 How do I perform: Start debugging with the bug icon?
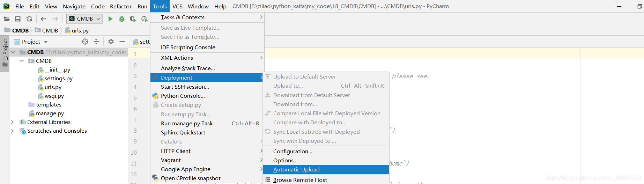pyautogui.click(x=122, y=19)
